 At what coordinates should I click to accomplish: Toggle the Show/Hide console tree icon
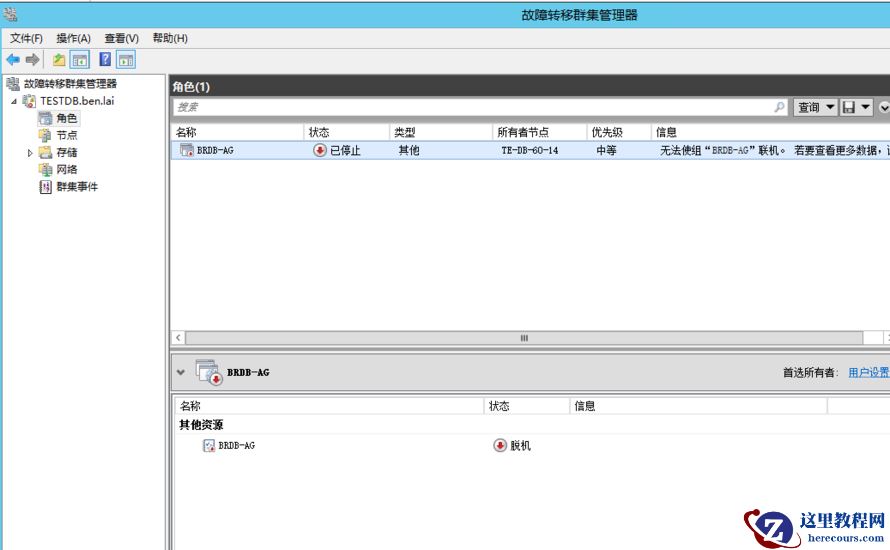tap(79, 60)
